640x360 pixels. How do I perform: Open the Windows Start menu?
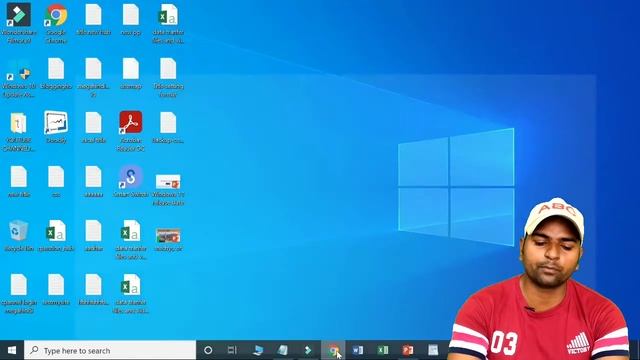[x=12, y=350]
